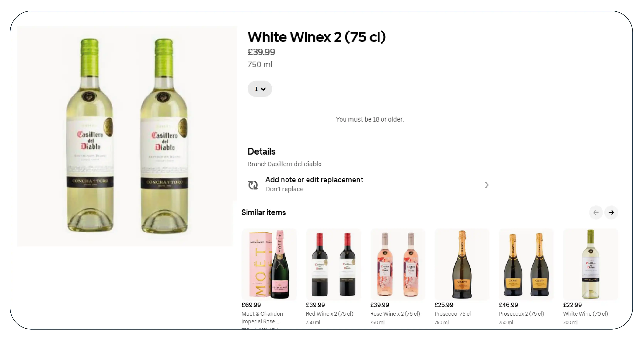Open the White Wine (70 cl) product image
Viewport: 644px width, 340px height.
pyautogui.click(x=590, y=264)
